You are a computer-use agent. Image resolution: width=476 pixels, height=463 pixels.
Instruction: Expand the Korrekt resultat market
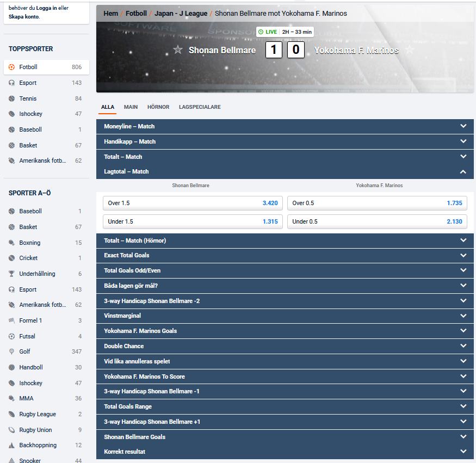tap(285, 452)
